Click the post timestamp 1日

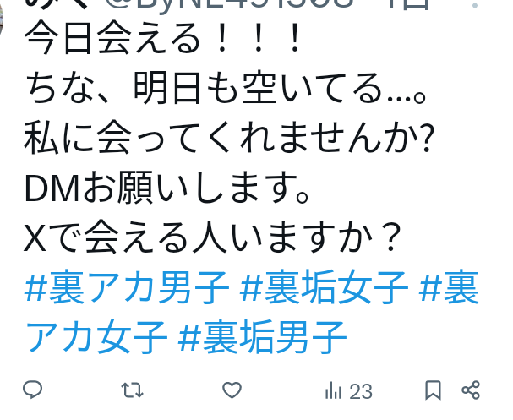407,4
